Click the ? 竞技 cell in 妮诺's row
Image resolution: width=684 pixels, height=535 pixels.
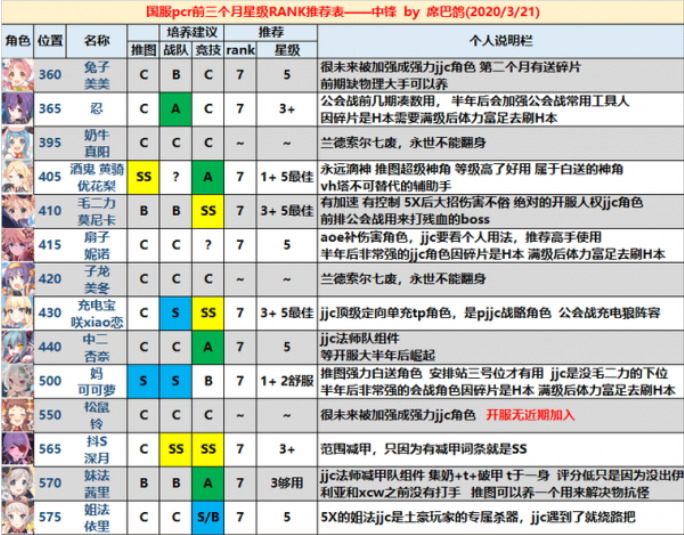[x=208, y=245]
